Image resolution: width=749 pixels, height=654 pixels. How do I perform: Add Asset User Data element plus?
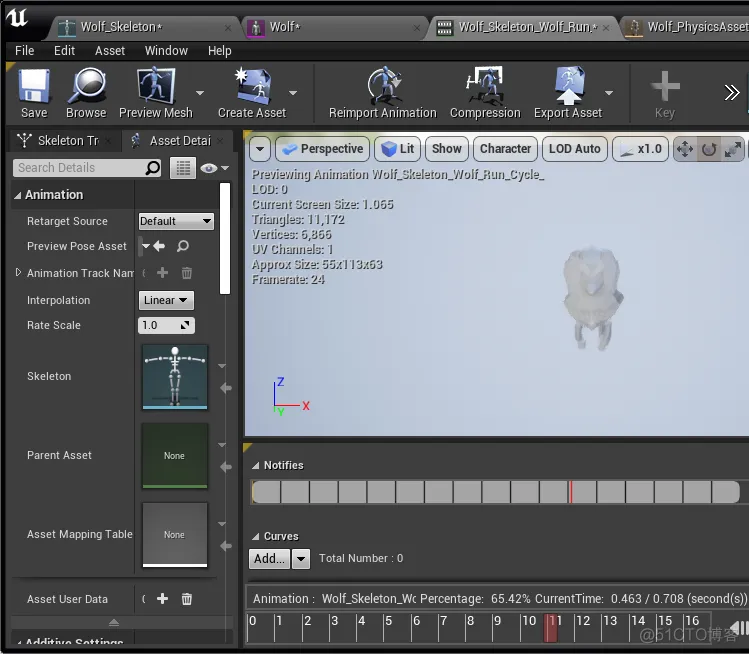(x=162, y=599)
